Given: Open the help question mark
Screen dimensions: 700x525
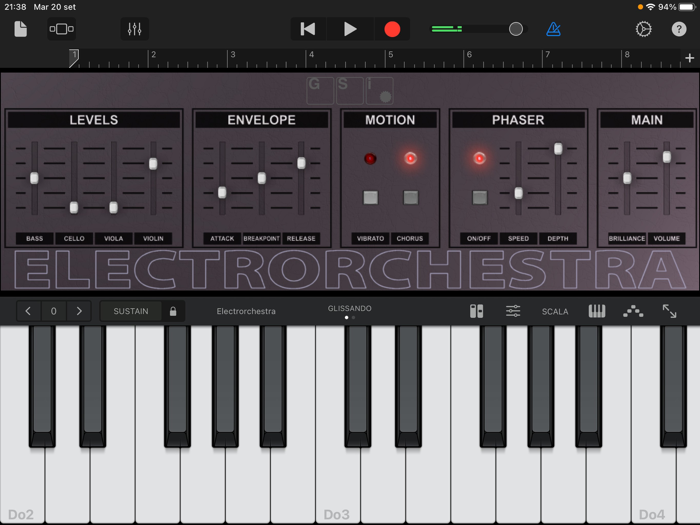Looking at the screenshot, I should pos(679,29).
